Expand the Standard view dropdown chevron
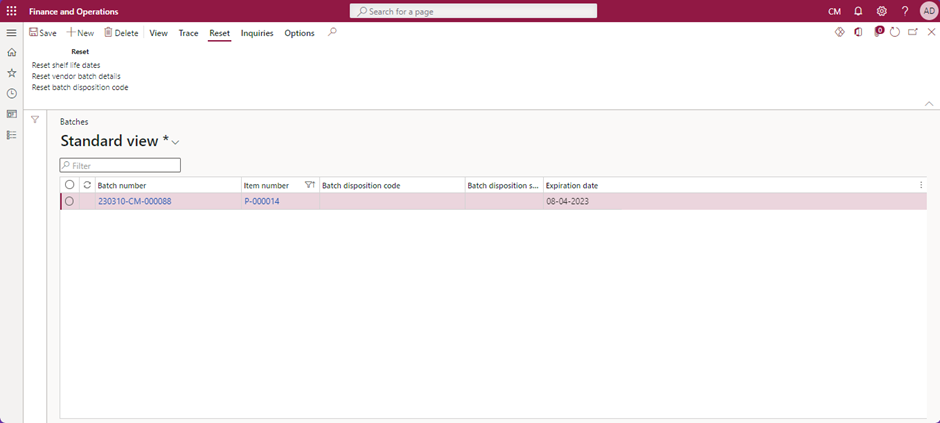Image resolution: width=940 pixels, height=423 pixels. coord(175,143)
